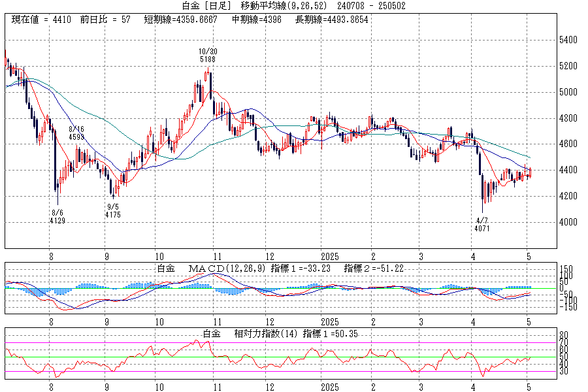Select the '指標1=-33.23' MACD value

[301, 269]
